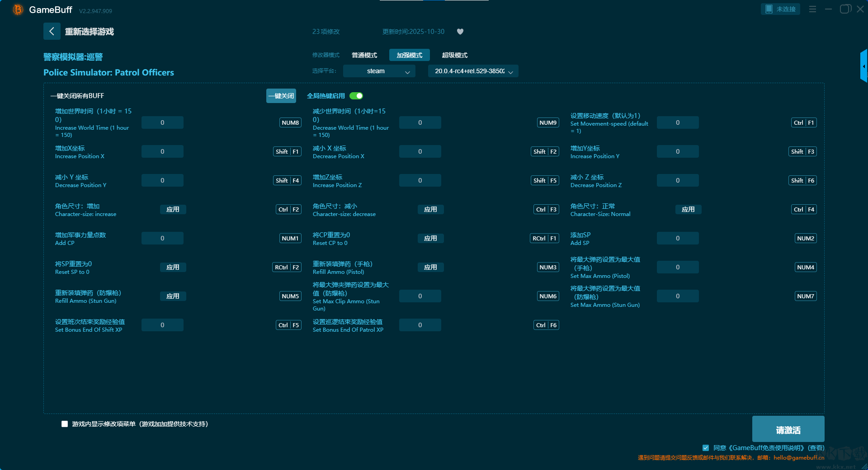Click the heart favorite icon
Viewport: 868px width, 470px height.
coord(460,32)
